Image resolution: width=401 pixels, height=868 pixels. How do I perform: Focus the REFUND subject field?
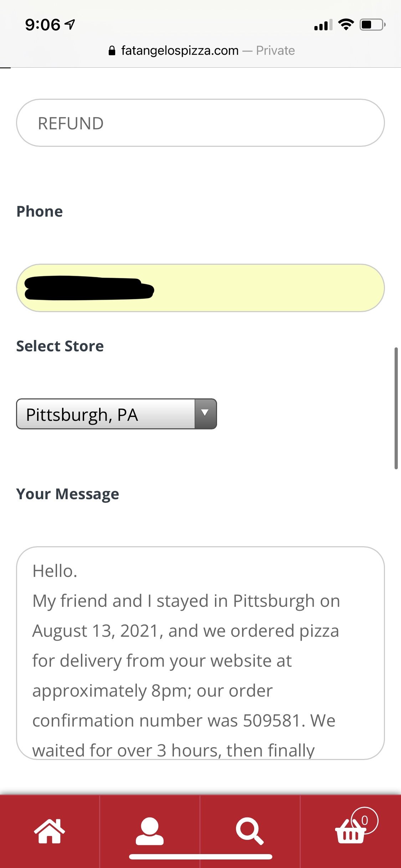(x=200, y=123)
